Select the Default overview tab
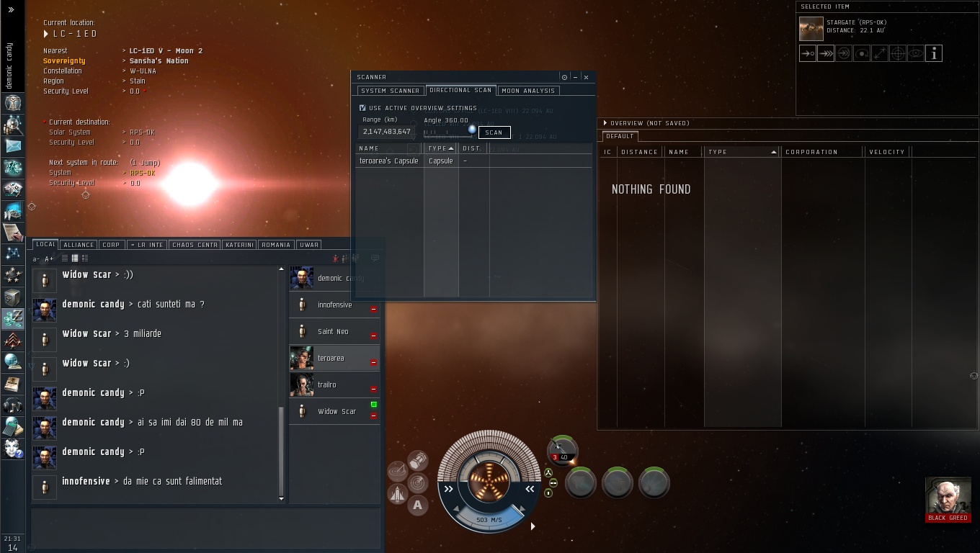Screen dimensions: 980x553 point(620,136)
